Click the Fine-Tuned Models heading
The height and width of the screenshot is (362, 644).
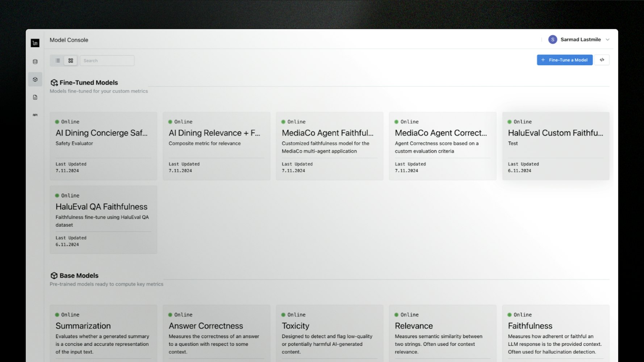(89, 83)
